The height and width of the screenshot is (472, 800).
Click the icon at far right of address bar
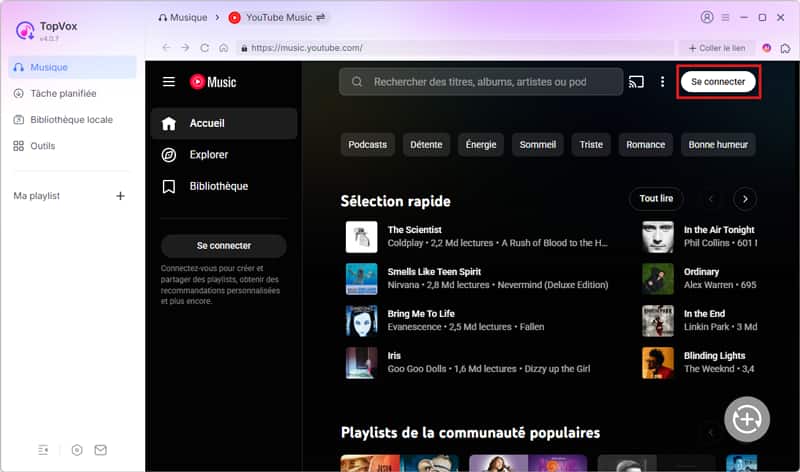point(785,48)
